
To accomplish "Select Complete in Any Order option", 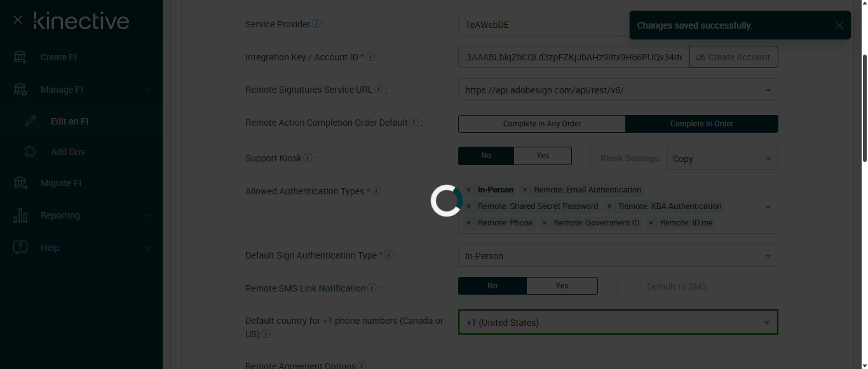I will pyautogui.click(x=542, y=124).
